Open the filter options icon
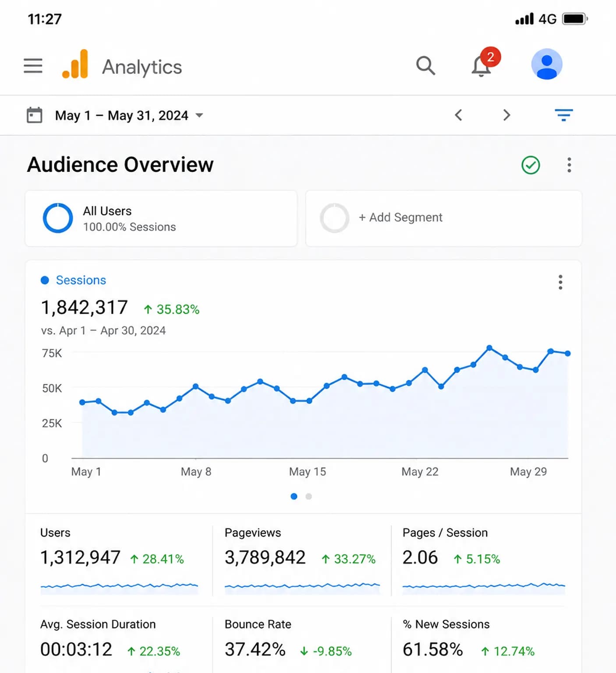Screen dimensions: 616x673 tap(564, 115)
